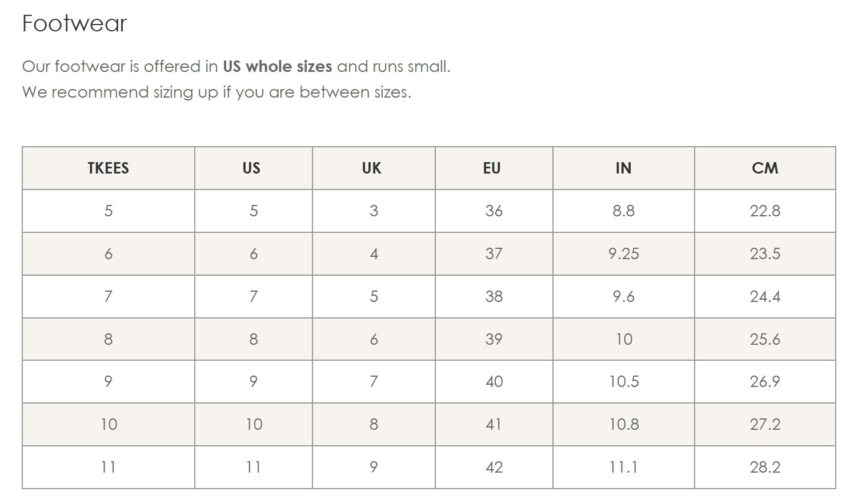Click the CM column header
Image resolution: width=862 pixels, height=504 pixels.
(x=765, y=168)
